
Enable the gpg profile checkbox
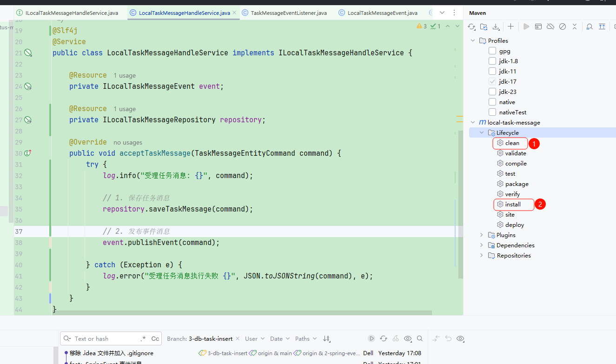(x=492, y=51)
